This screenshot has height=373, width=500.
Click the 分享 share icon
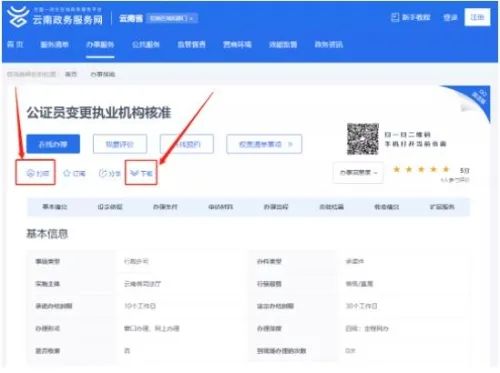tap(103, 173)
